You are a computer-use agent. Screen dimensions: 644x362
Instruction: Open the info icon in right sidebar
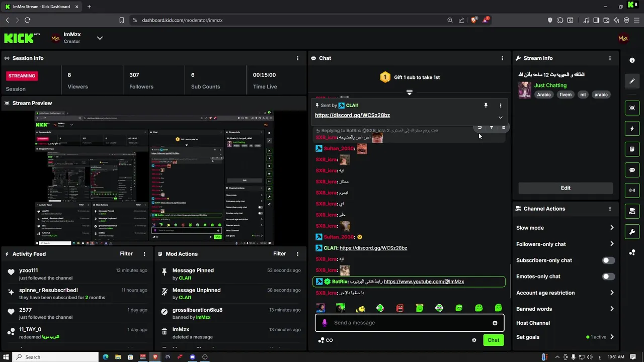coord(632,60)
